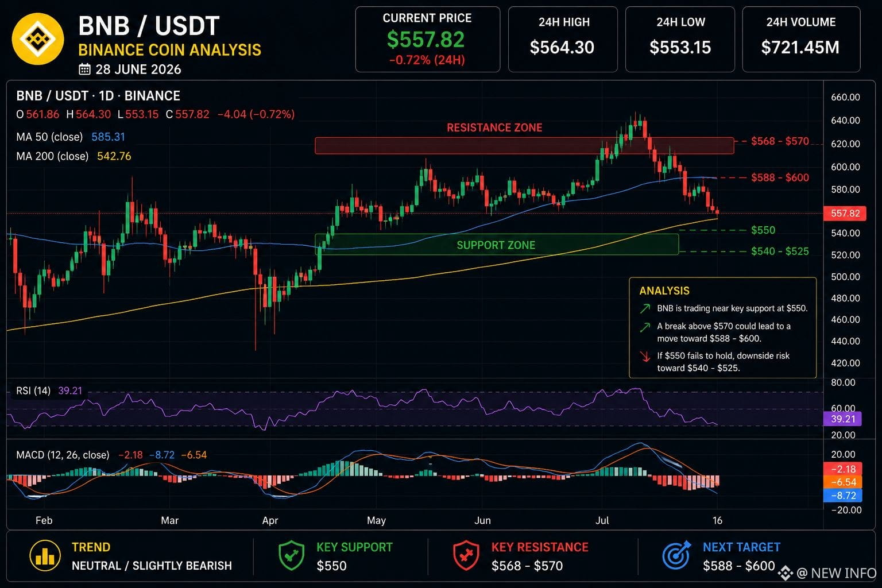
Task: Click the 'Jun' label on the time axis
Action: coord(482,520)
